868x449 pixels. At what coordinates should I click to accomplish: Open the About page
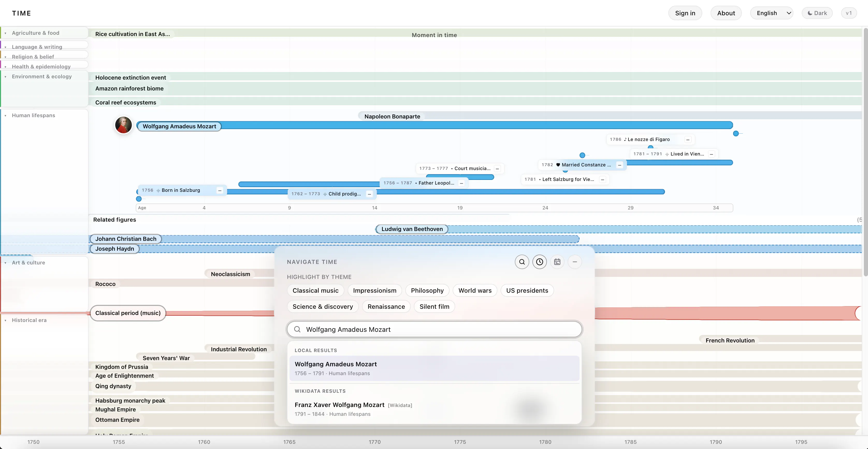(726, 13)
